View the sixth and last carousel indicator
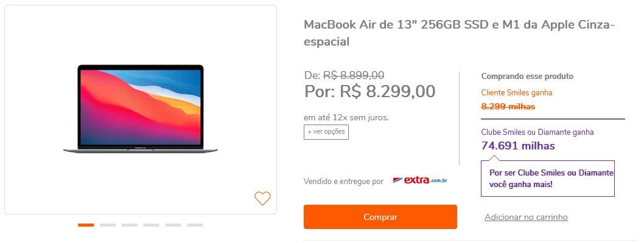 click(x=195, y=225)
